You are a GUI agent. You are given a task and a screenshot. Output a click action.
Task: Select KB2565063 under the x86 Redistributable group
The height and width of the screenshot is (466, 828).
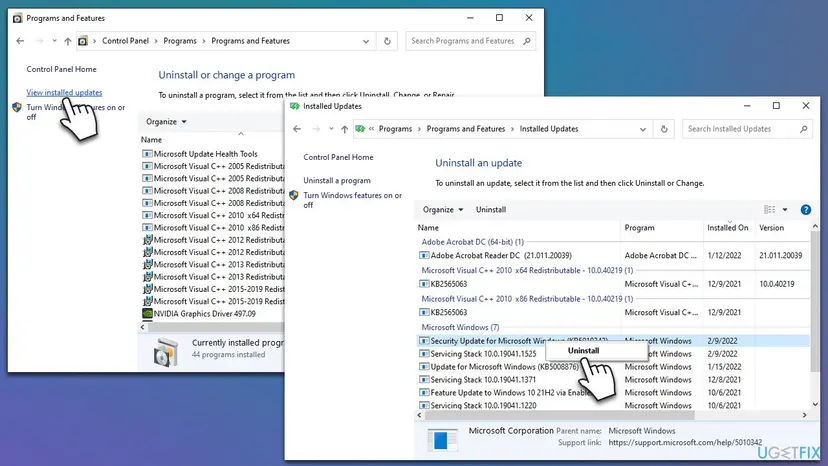(613, 312)
